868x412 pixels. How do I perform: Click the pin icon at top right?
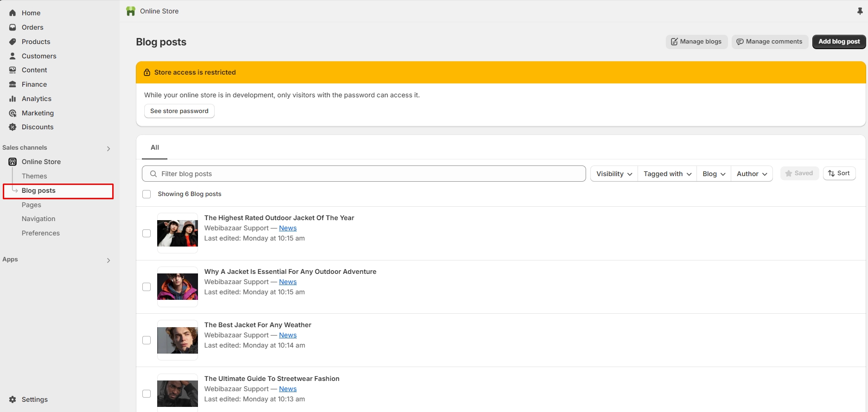coord(860,11)
